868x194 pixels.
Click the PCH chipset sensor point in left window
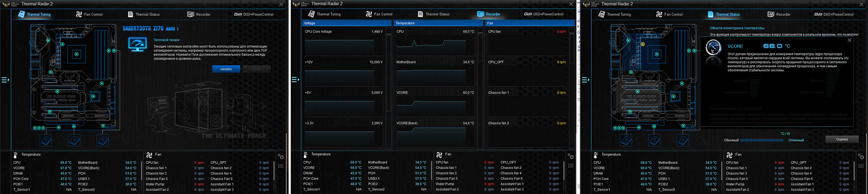click(x=94, y=97)
